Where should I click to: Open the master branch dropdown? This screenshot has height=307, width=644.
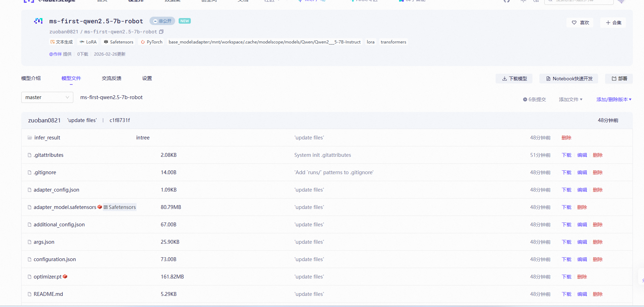pyautogui.click(x=47, y=97)
